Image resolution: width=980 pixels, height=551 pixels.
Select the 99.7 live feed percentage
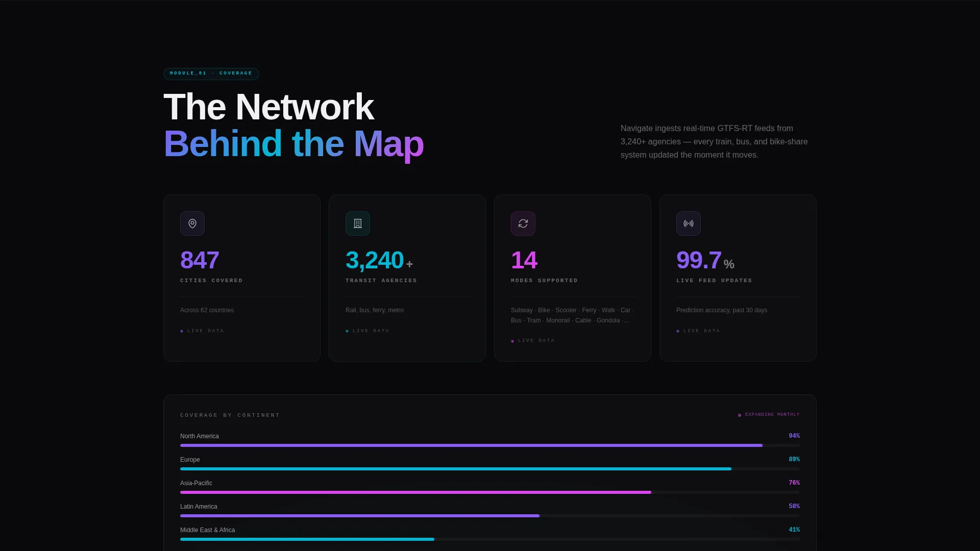[x=699, y=260]
